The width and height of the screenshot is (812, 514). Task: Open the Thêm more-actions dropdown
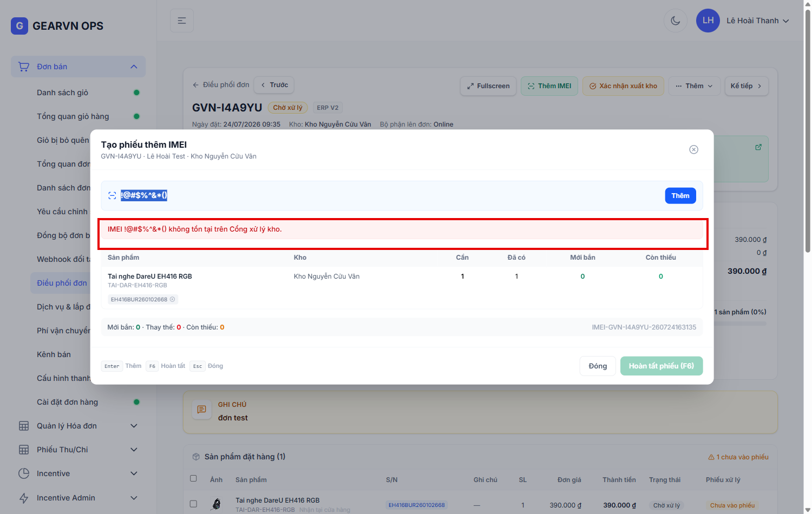pos(694,86)
